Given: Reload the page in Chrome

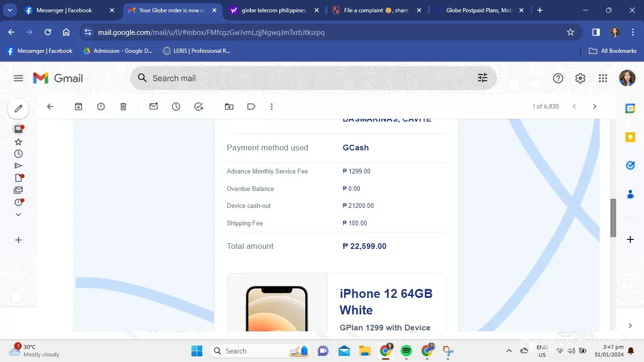Looking at the screenshot, I should [x=48, y=32].
